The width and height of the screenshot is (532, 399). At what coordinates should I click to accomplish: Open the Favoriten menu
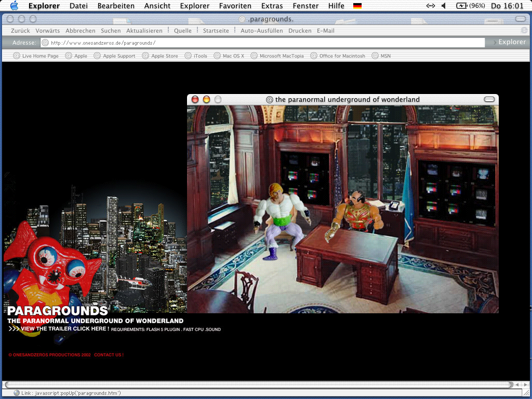pyautogui.click(x=235, y=6)
